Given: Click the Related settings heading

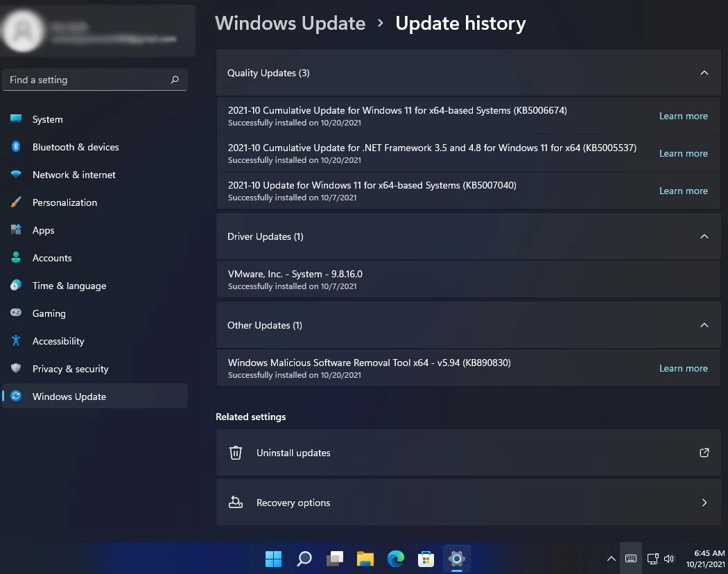Looking at the screenshot, I should point(251,417).
